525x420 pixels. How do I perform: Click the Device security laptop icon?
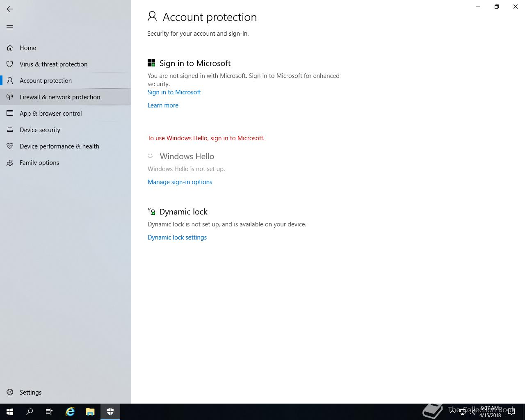point(10,130)
